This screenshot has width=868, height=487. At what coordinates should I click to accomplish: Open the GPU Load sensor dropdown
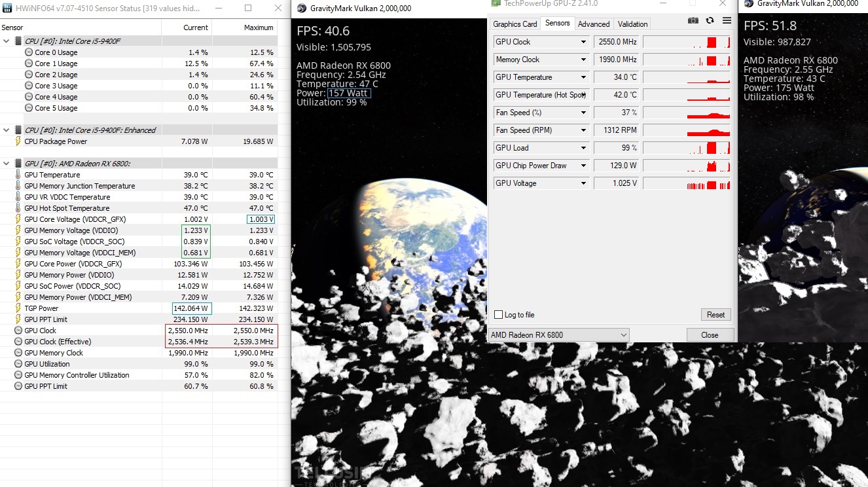[584, 148]
